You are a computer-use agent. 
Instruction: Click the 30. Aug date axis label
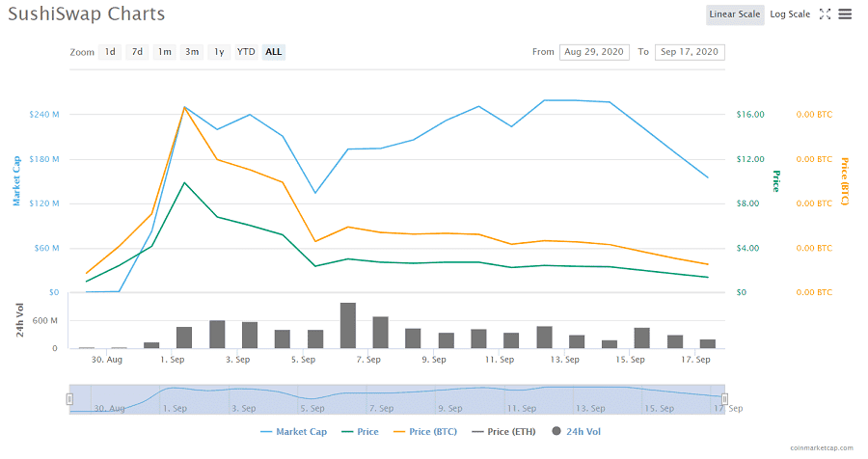pyautogui.click(x=107, y=360)
